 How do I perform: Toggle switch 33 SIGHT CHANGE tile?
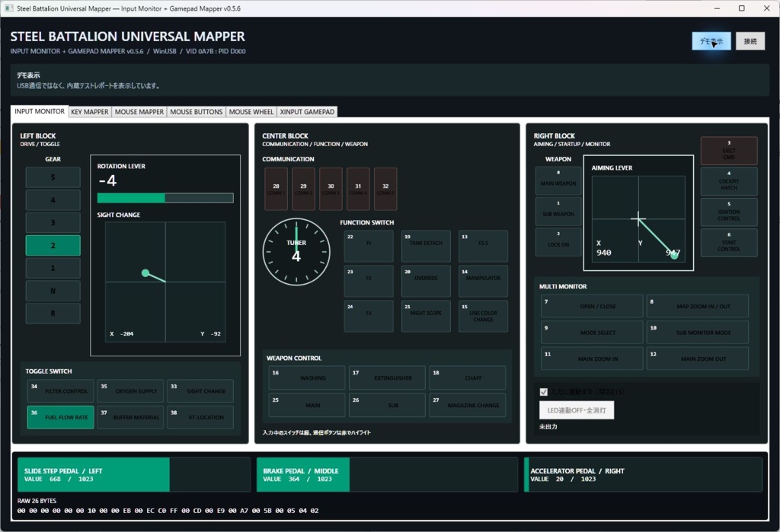pyautogui.click(x=200, y=390)
